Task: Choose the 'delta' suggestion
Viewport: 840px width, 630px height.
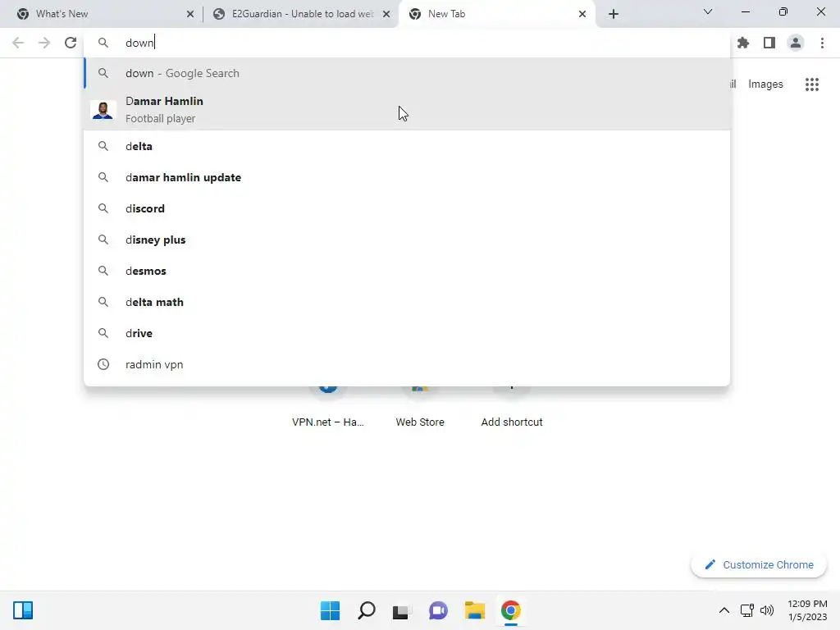Action: 407,146
